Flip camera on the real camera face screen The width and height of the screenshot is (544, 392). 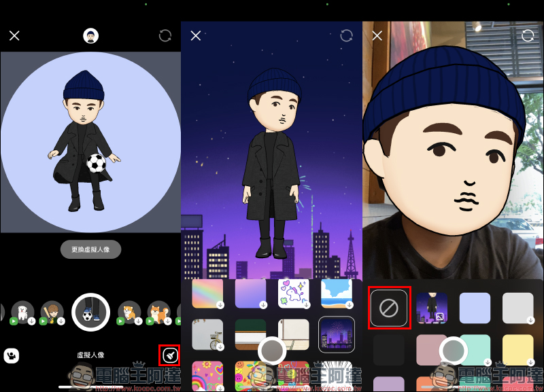click(528, 35)
